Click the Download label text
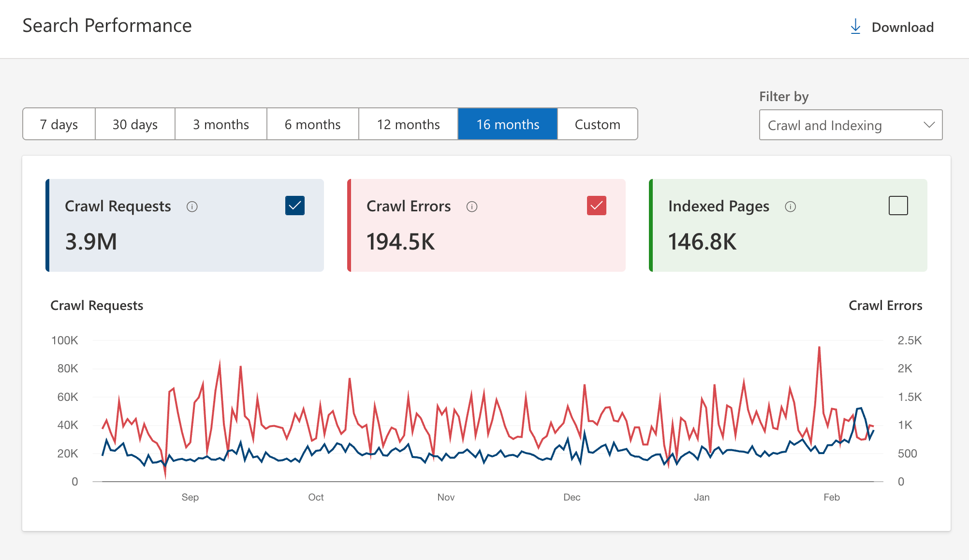 click(903, 27)
